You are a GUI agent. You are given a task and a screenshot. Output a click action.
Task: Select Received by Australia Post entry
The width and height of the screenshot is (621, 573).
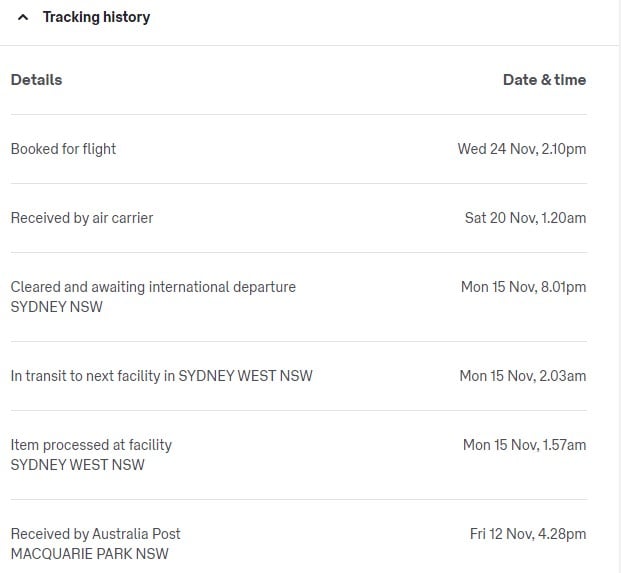pyautogui.click(x=95, y=534)
